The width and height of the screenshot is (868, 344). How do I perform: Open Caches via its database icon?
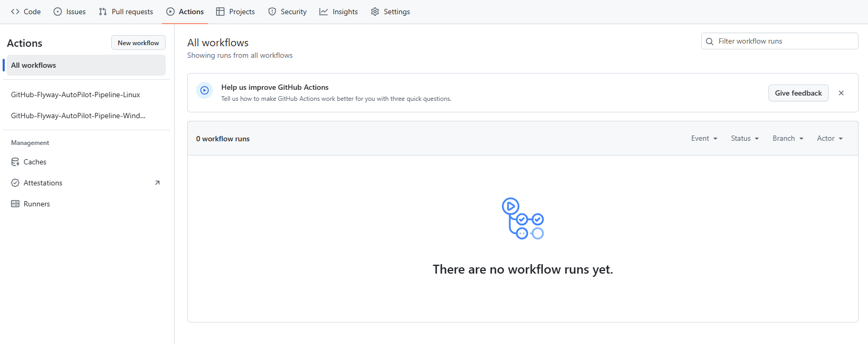point(15,162)
